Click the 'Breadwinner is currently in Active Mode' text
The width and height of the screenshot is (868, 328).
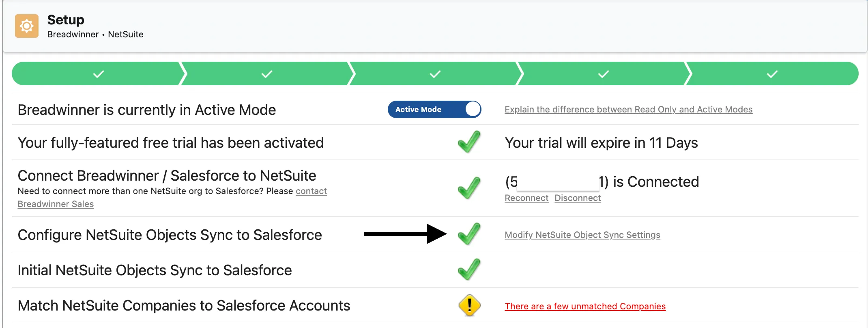[147, 110]
